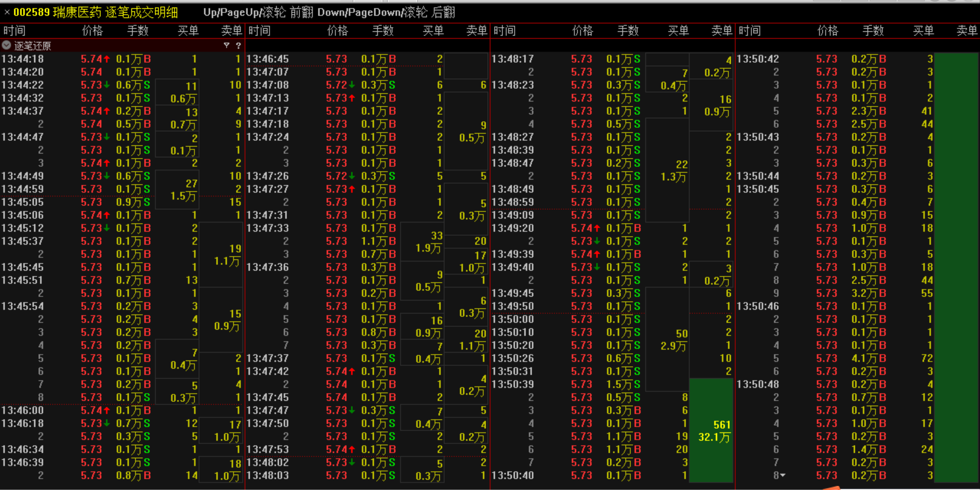Click the 时间 header above 13:44:18

14,31
